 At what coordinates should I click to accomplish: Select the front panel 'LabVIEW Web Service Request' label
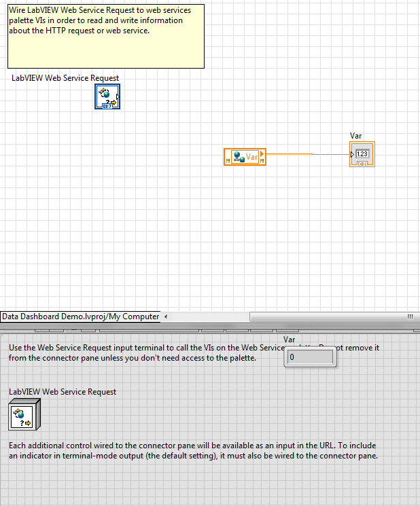click(x=63, y=392)
